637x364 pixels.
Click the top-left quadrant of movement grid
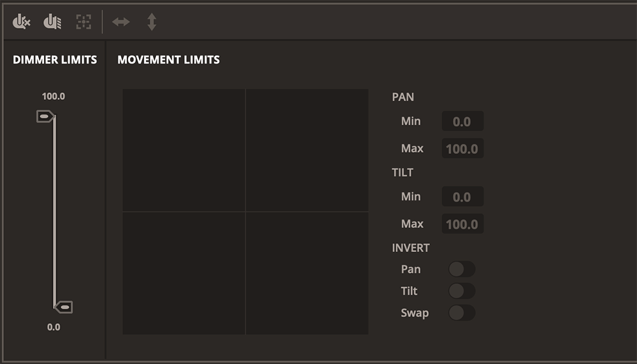(x=184, y=150)
